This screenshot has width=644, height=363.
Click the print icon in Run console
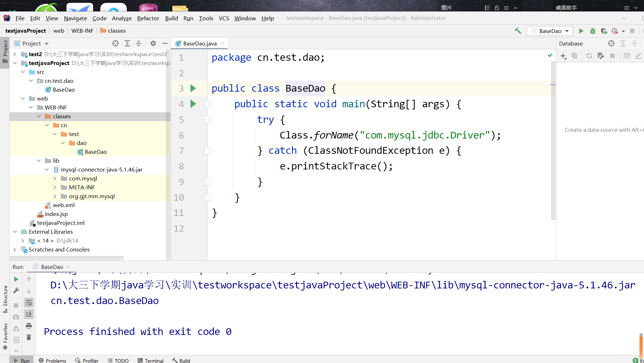[x=29, y=326]
